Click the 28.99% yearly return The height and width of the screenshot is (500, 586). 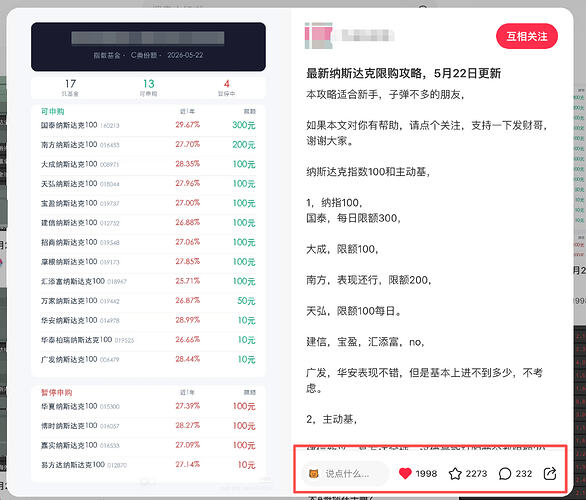coord(188,320)
